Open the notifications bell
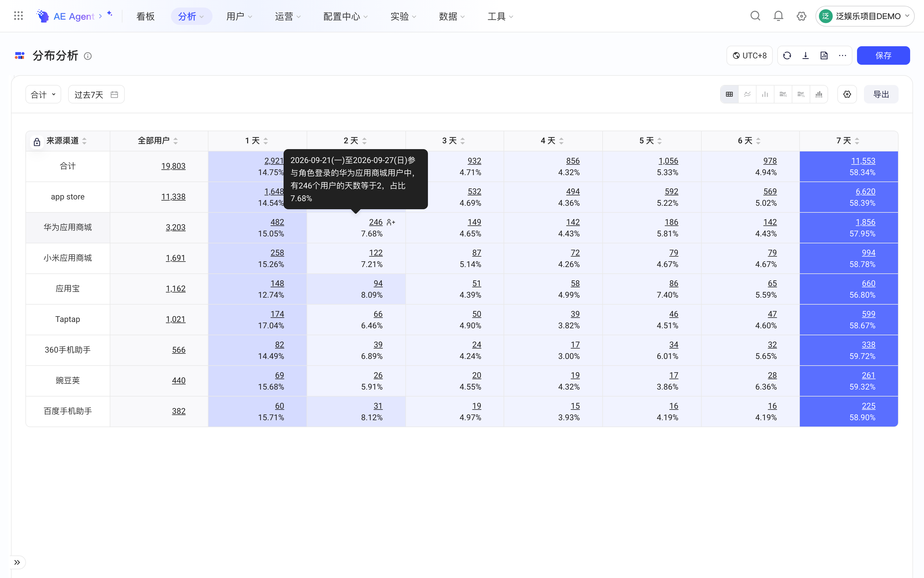 (778, 16)
